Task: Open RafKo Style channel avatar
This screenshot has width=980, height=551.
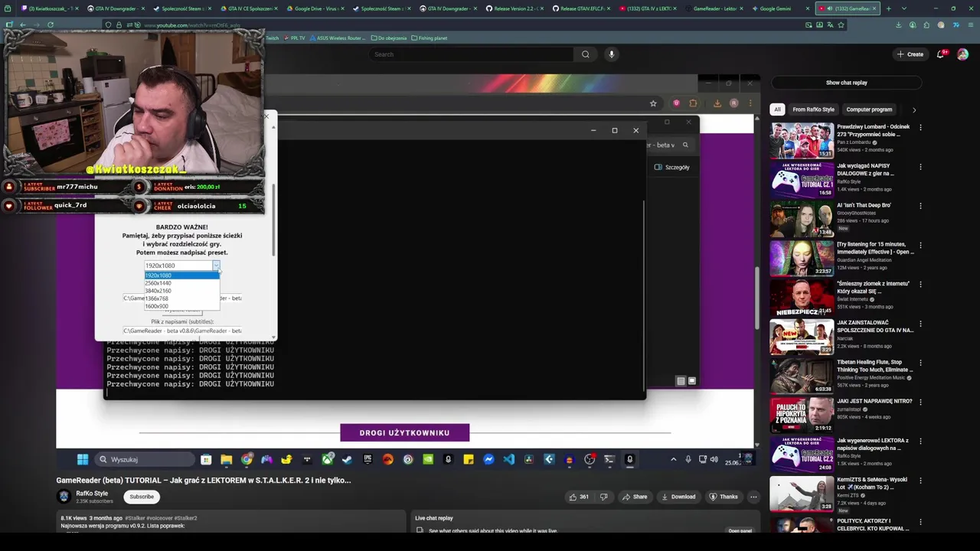Action: pos(64,497)
